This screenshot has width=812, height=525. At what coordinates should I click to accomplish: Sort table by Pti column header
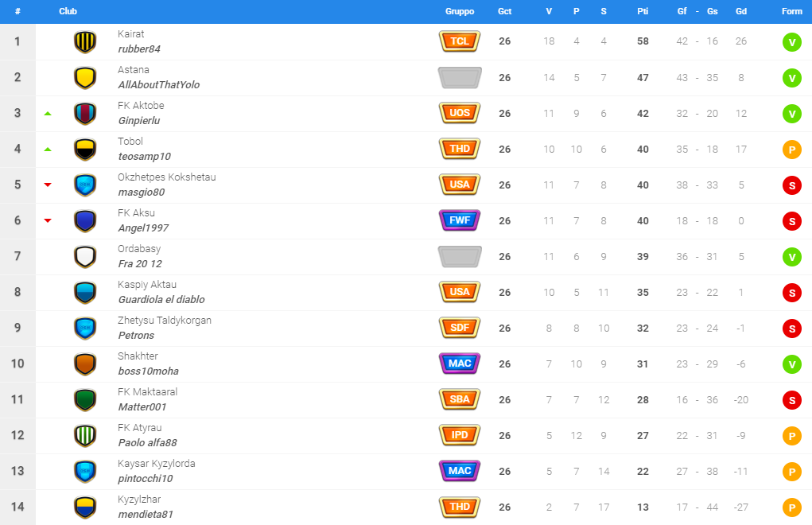click(643, 11)
